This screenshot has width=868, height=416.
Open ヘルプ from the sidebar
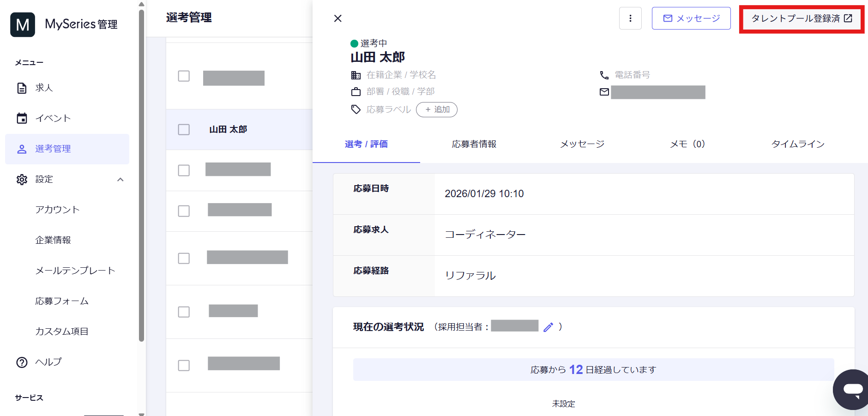pyautogui.click(x=48, y=362)
